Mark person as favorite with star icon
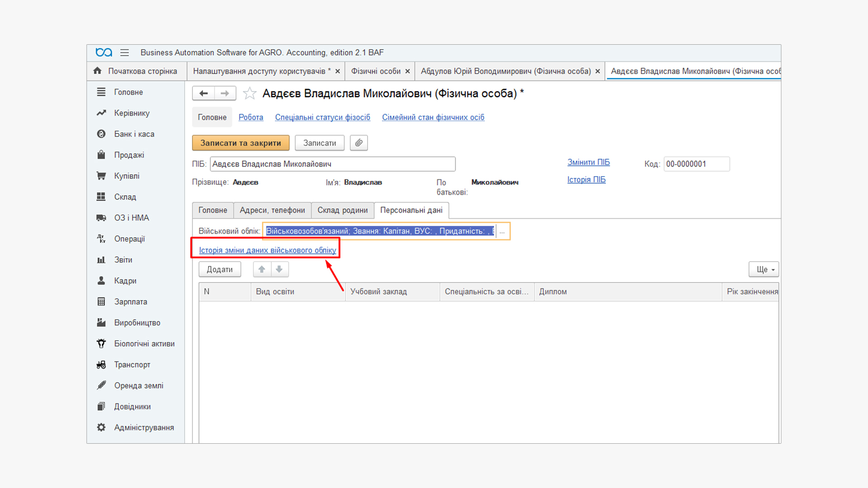Screen dimensions: 868x488 [250, 94]
